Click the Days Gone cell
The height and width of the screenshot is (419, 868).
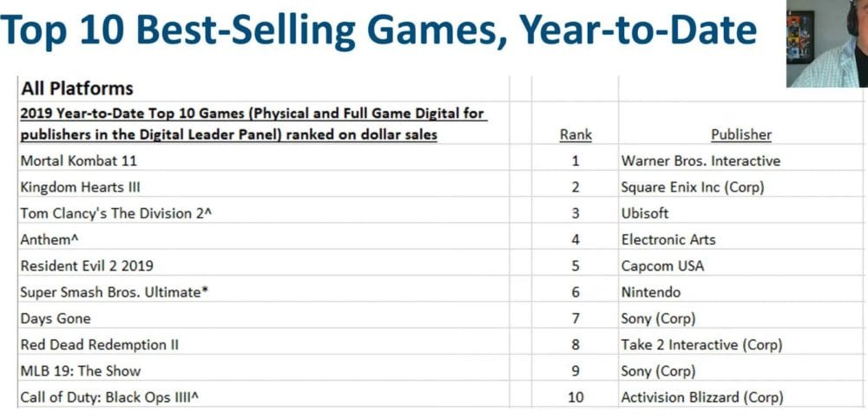coord(56,318)
